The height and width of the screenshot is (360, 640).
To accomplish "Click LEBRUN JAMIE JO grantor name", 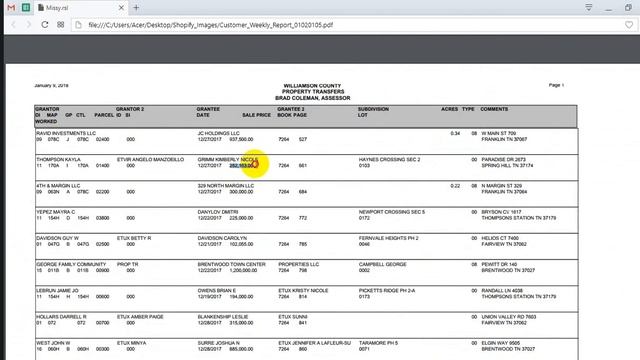I will click(x=57, y=291).
